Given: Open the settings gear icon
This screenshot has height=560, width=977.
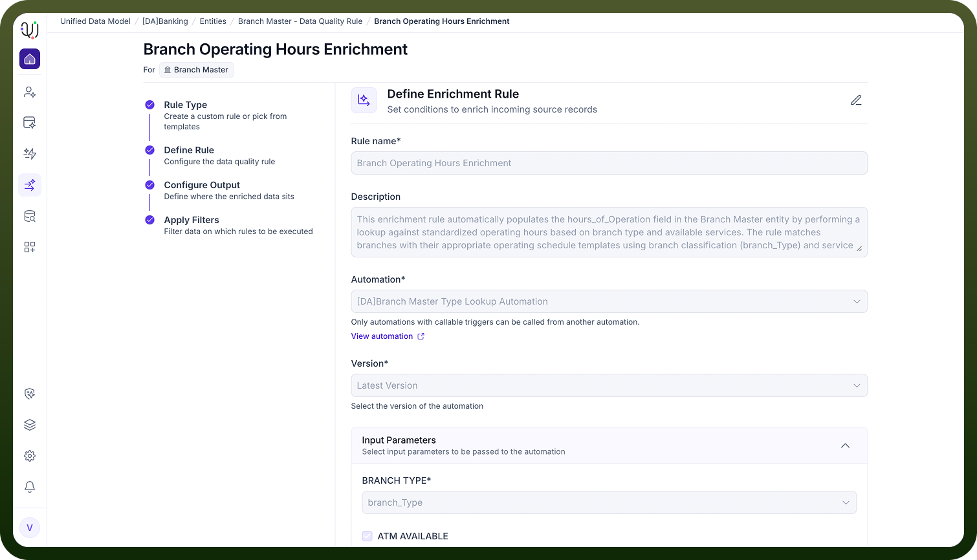Looking at the screenshot, I should click(30, 456).
